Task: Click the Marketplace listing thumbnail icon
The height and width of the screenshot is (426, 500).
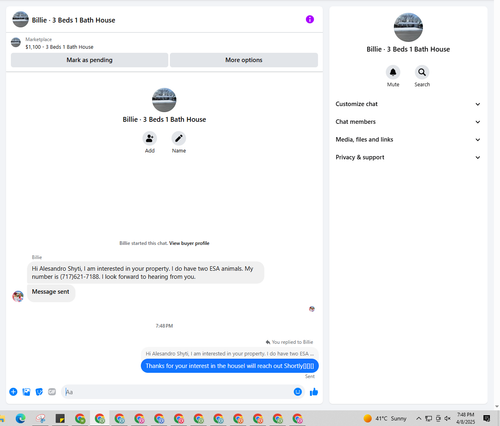Action: (16, 43)
